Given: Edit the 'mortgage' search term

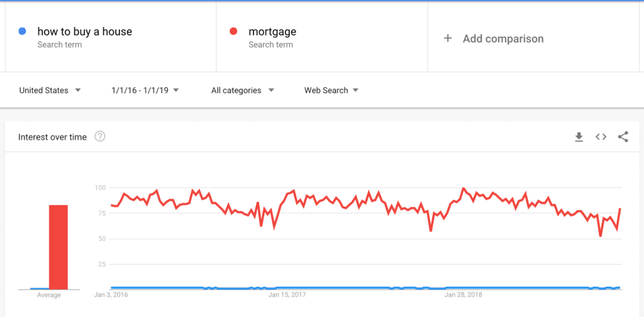Looking at the screenshot, I should (322, 37).
